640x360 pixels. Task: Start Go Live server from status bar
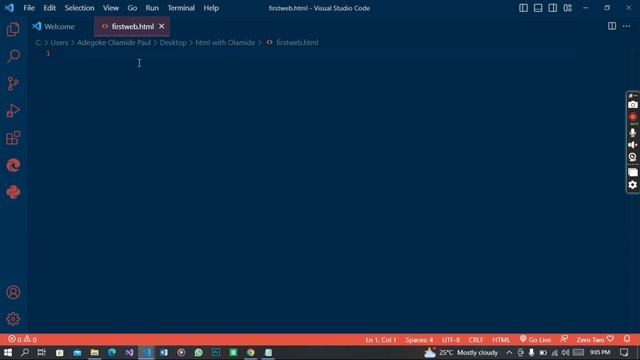coord(535,340)
